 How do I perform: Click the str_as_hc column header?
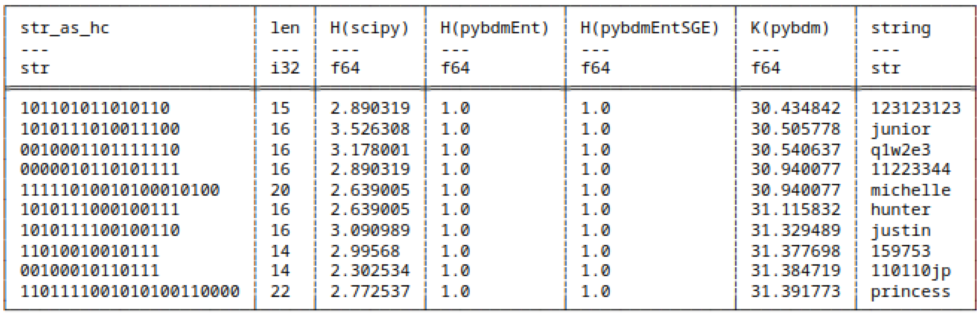(65, 28)
